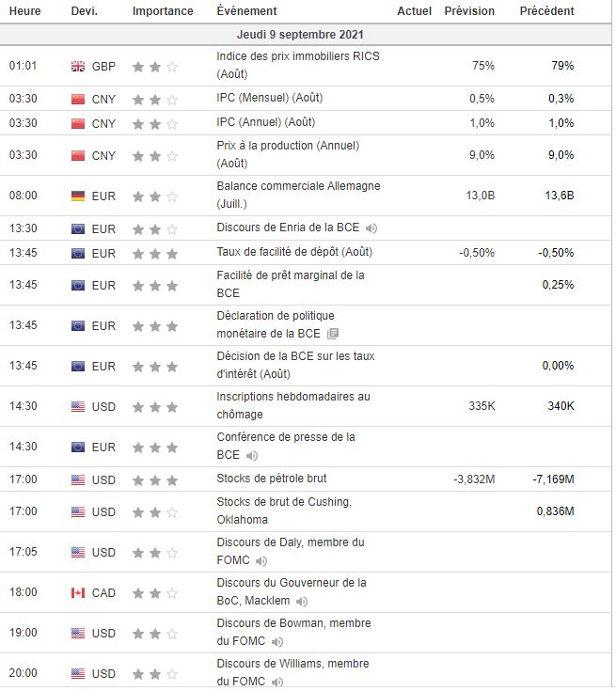This screenshot has height=691, width=616.
Task: Click speaker icon next to Enria BCE speech
Action: [371, 228]
